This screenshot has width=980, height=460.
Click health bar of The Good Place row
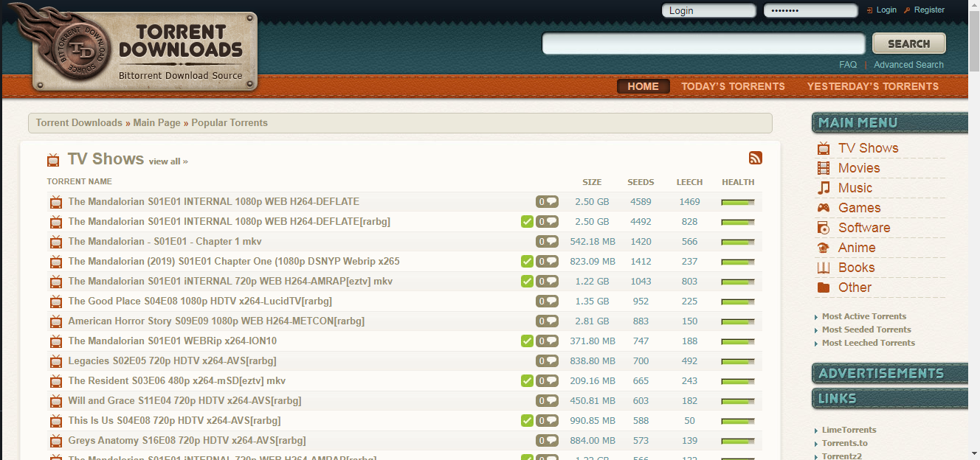[x=738, y=302]
